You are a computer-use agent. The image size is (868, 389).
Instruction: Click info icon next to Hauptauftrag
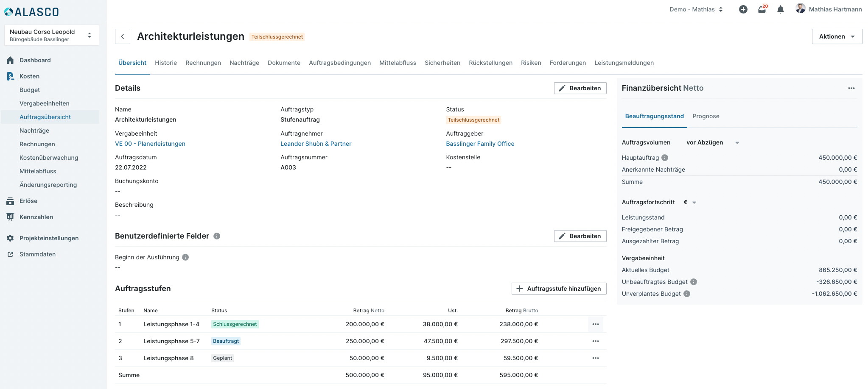point(665,158)
